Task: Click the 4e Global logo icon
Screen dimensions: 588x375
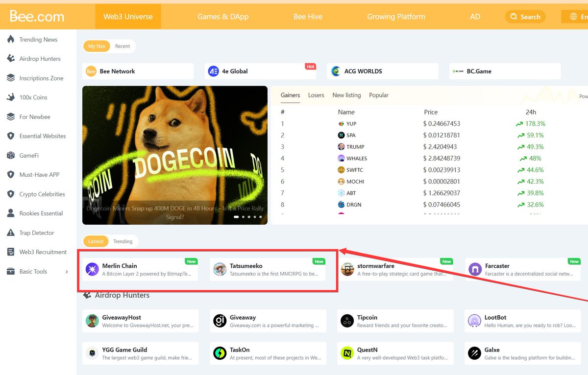Action: pos(213,71)
